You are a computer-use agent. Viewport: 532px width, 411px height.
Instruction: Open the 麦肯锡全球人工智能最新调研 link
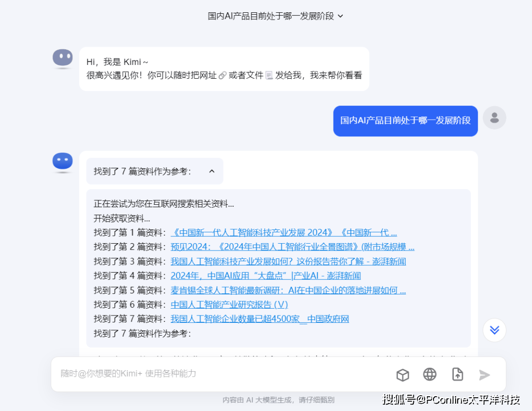coord(288,290)
